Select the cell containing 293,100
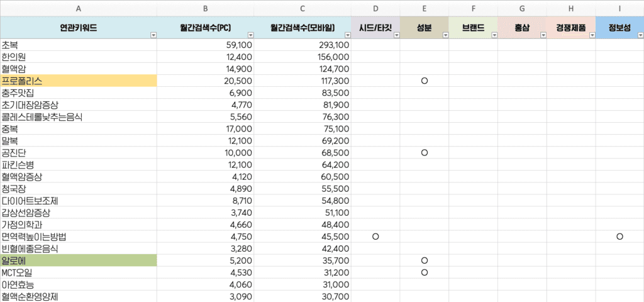Image resolution: width=644 pixels, height=302 pixels. point(303,45)
